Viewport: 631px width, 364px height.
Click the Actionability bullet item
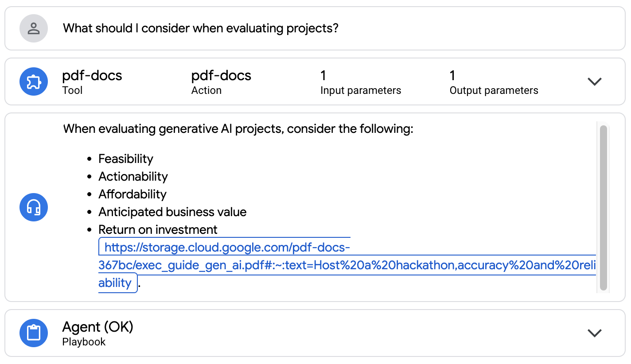point(133,177)
